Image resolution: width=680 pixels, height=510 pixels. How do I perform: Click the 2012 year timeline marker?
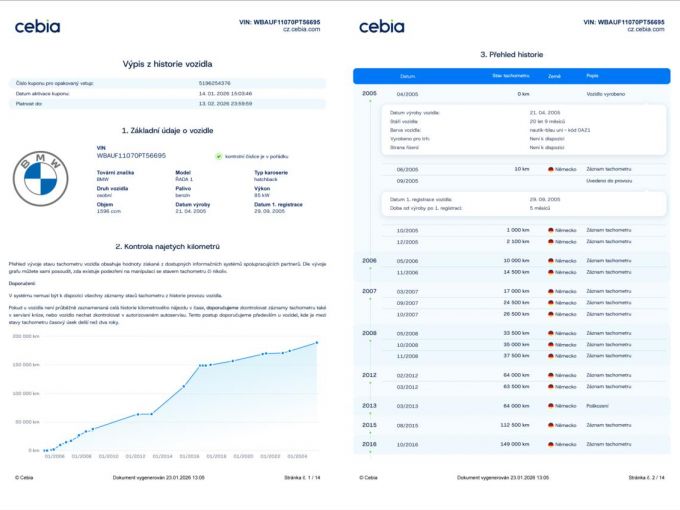tap(369, 375)
